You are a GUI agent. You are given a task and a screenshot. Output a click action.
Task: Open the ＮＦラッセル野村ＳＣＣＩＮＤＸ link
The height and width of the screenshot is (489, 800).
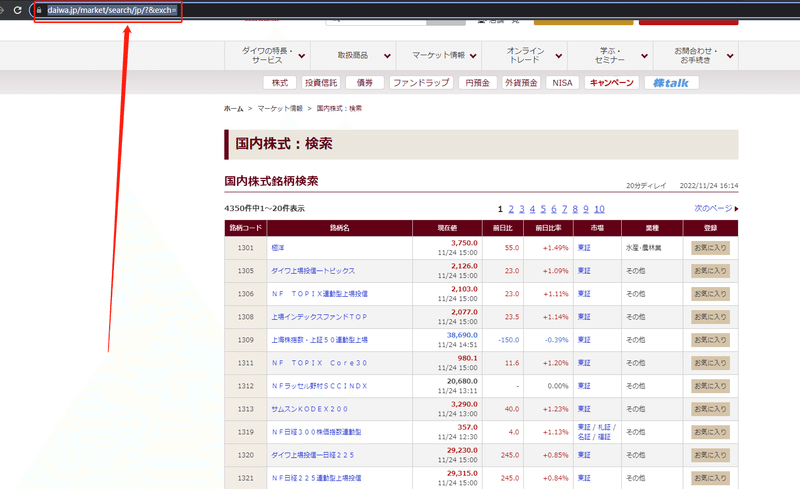(x=319, y=386)
